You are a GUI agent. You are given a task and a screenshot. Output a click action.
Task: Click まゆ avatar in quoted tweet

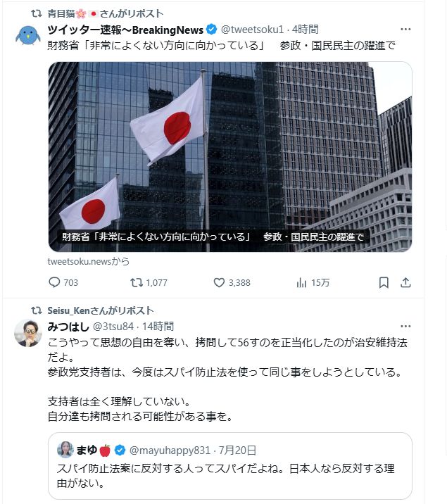(x=65, y=450)
